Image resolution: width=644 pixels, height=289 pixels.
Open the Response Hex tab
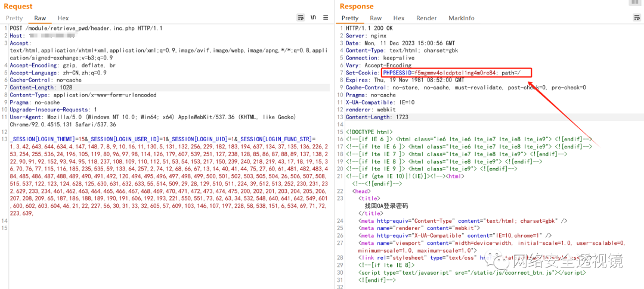[x=398, y=18]
